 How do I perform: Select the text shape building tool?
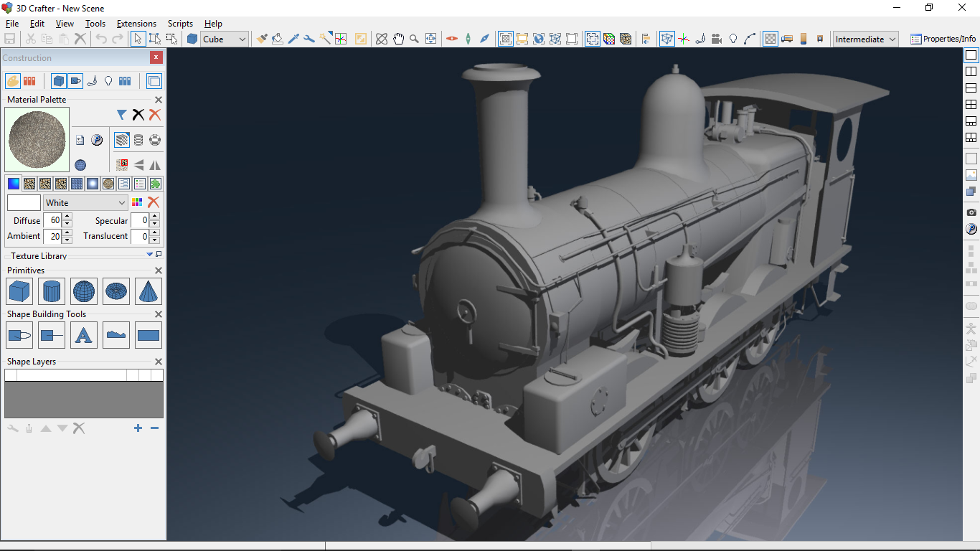(84, 335)
